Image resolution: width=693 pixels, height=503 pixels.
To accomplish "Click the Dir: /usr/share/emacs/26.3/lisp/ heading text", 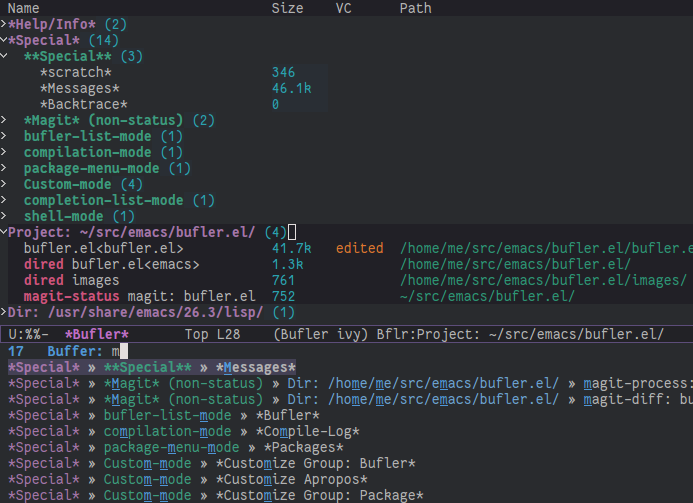I will pyautogui.click(x=135, y=312).
